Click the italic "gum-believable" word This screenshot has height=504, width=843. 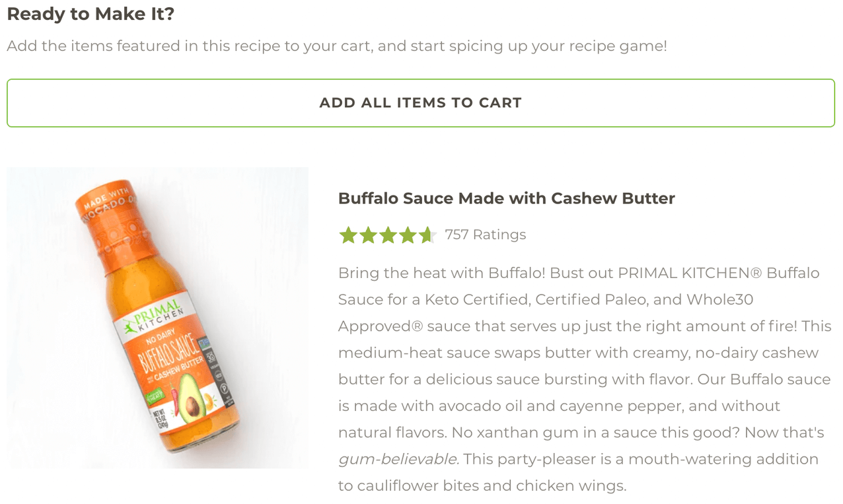pyautogui.click(x=398, y=459)
